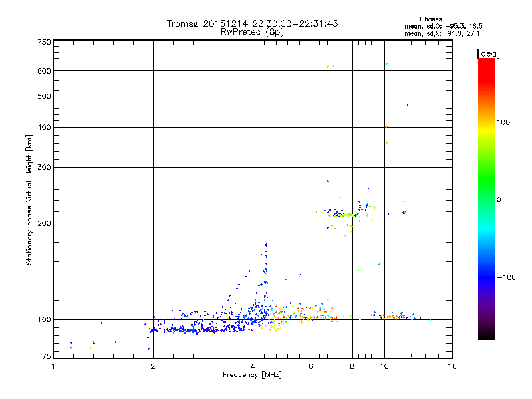Click the x-axis tick label '16'

pyautogui.click(x=452, y=366)
